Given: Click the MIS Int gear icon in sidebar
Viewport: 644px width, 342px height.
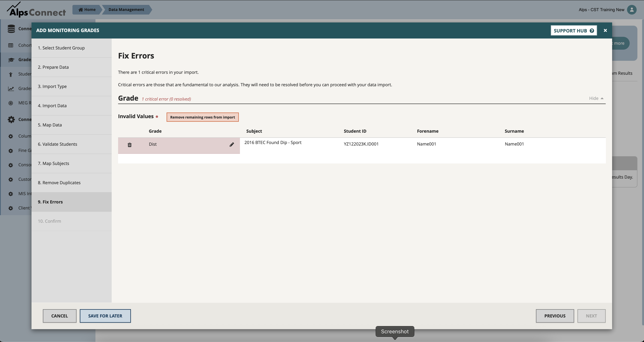Looking at the screenshot, I should (11, 194).
